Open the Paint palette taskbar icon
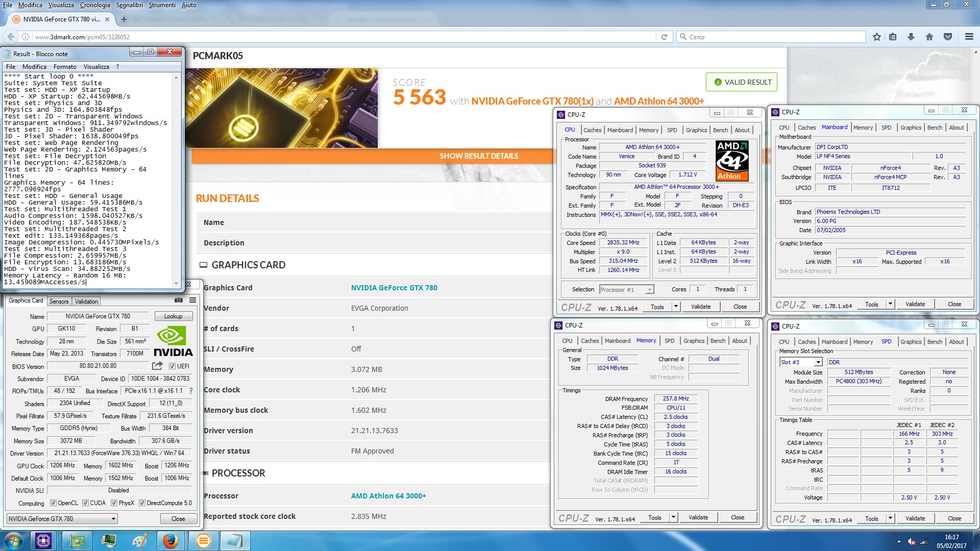 click(140, 541)
